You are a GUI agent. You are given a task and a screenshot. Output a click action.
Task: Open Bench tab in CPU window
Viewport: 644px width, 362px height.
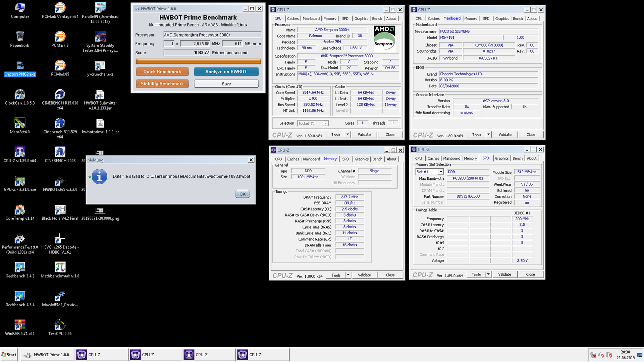[377, 18]
